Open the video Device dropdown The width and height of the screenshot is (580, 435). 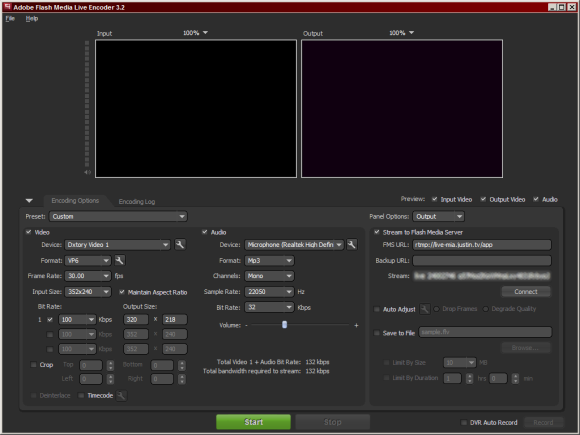point(118,245)
